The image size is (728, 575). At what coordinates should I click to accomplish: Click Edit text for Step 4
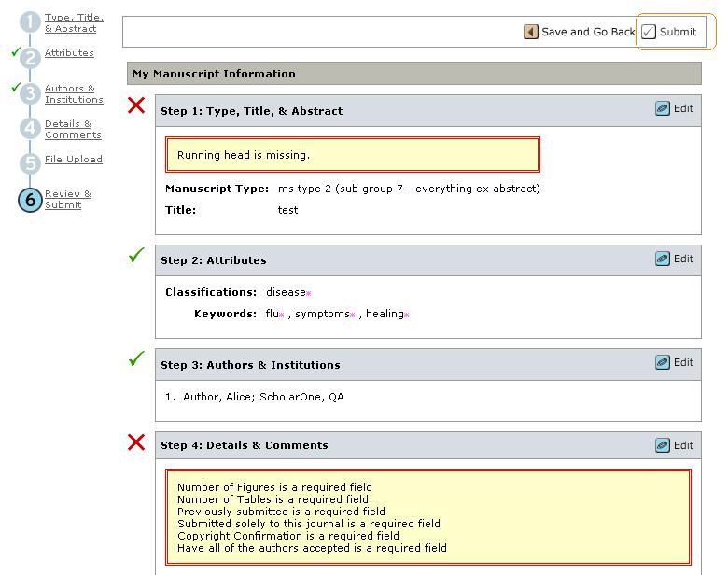pos(684,445)
